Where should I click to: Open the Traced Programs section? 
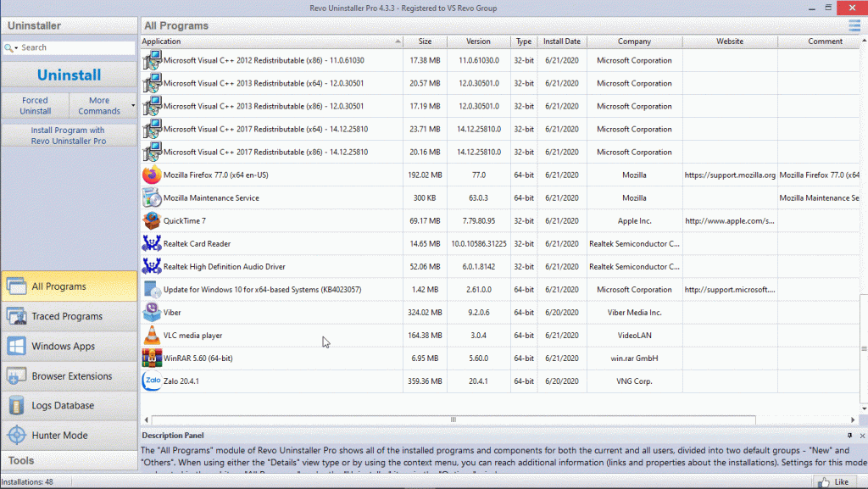tap(70, 316)
